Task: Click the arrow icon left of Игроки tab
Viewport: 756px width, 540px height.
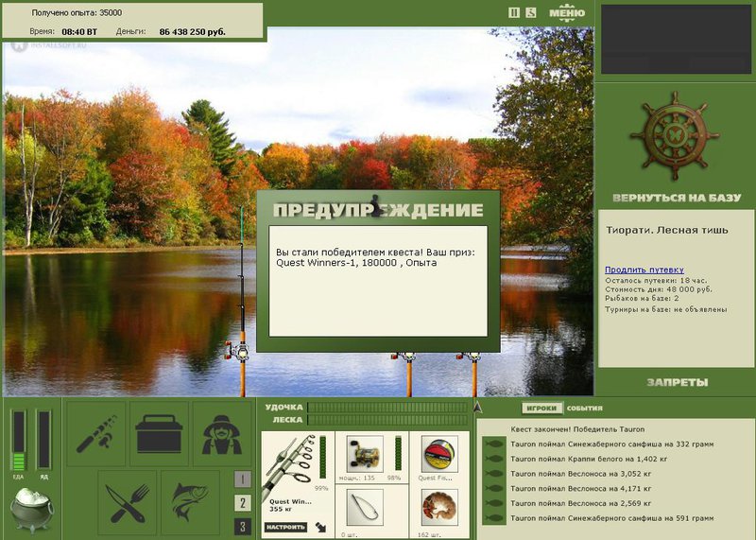Action: (478, 408)
